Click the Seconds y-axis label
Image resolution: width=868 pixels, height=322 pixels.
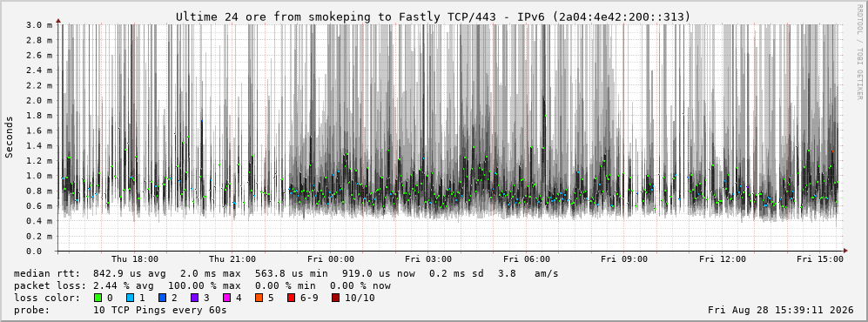click(10, 137)
